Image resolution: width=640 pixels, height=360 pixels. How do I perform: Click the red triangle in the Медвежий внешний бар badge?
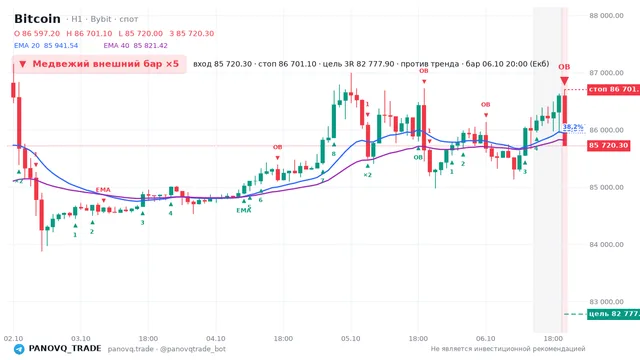click(x=23, y=64)
